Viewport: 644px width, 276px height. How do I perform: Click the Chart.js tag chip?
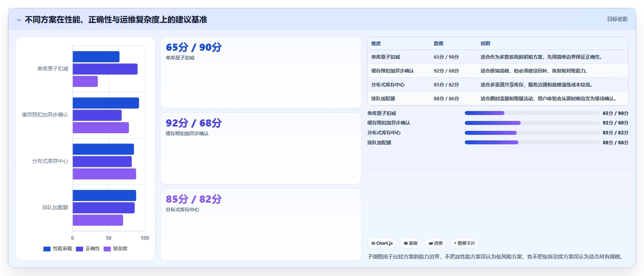coord(382,243)
